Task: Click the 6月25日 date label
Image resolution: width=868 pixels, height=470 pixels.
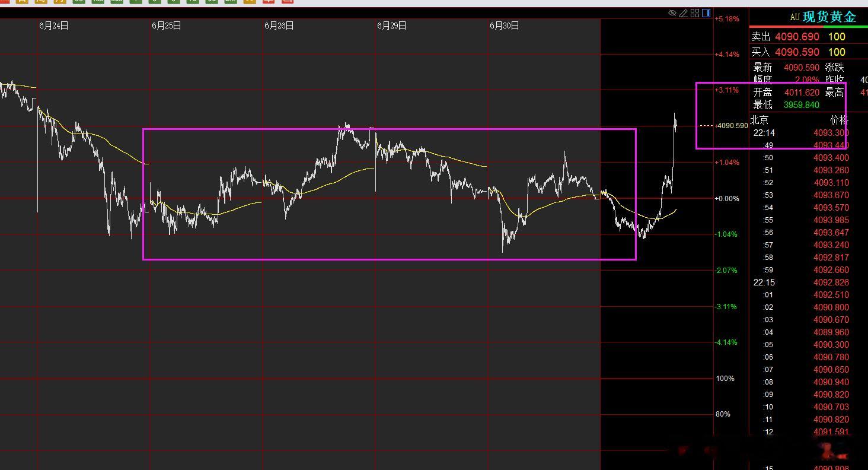Action: (167, 26)
